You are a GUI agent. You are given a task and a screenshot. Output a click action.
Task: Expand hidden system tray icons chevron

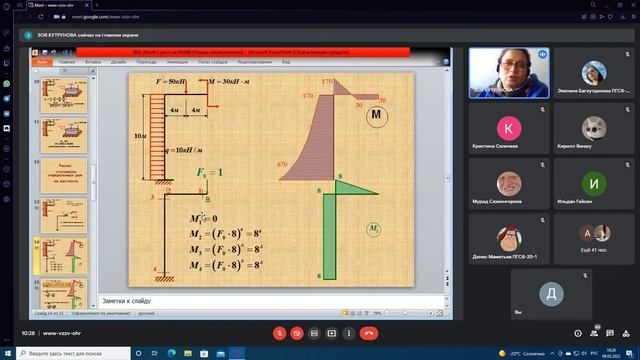(552, 353)
